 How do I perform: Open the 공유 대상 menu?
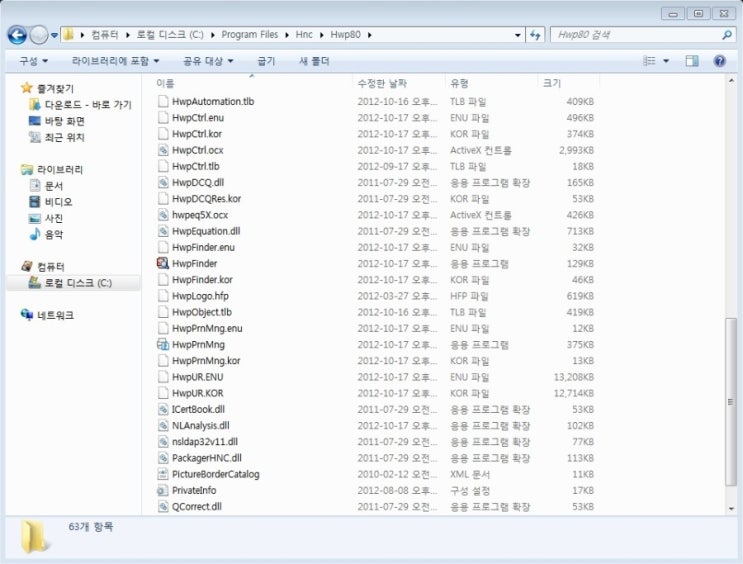click(208, 61)
